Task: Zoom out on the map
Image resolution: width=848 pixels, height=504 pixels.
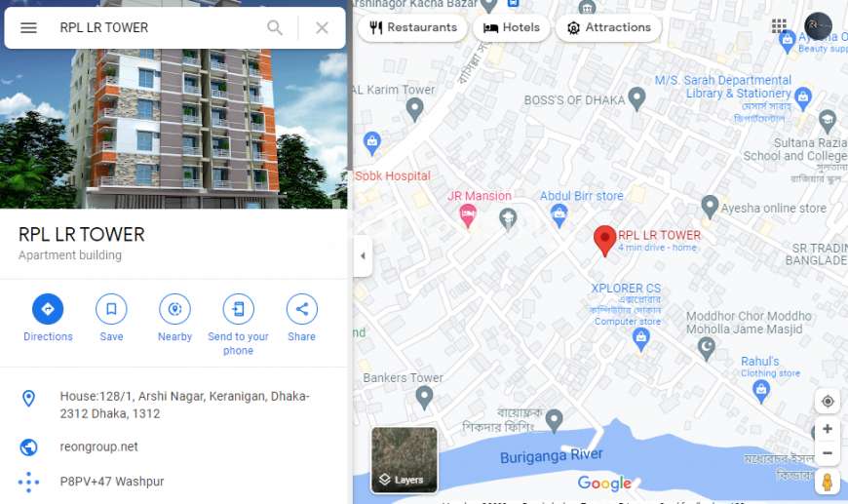Action: pyautogui.click(x=828, y=453)
